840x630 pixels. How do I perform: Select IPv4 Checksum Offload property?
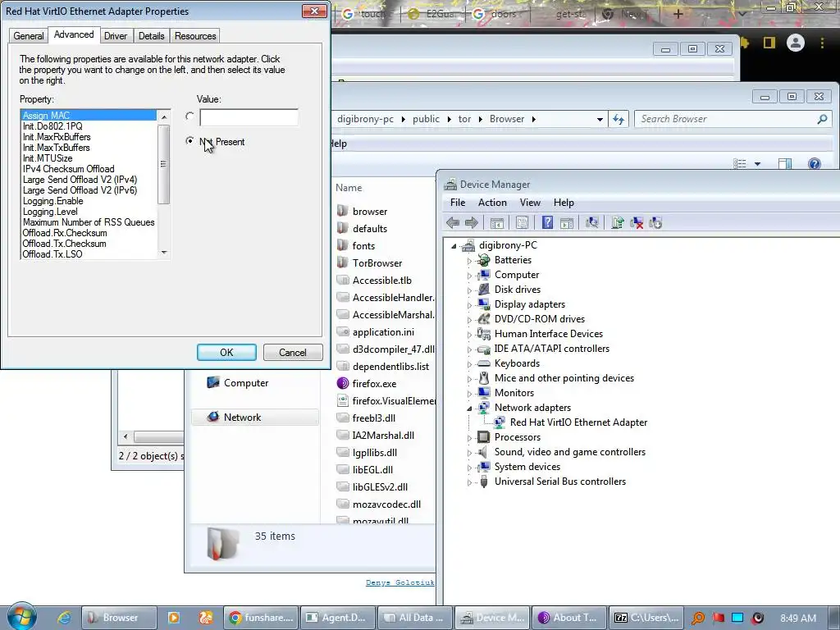coord(89,169)
